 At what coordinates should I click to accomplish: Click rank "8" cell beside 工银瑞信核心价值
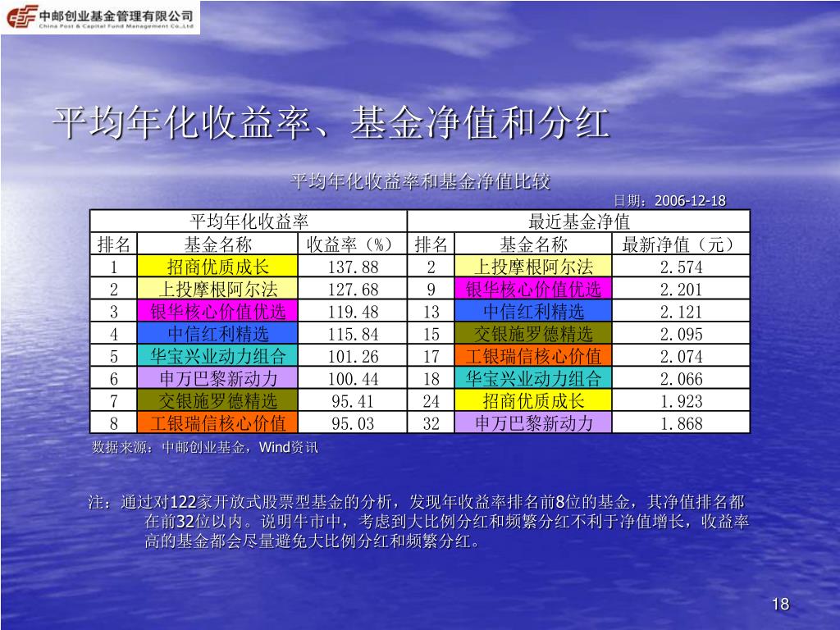point(113,423)
